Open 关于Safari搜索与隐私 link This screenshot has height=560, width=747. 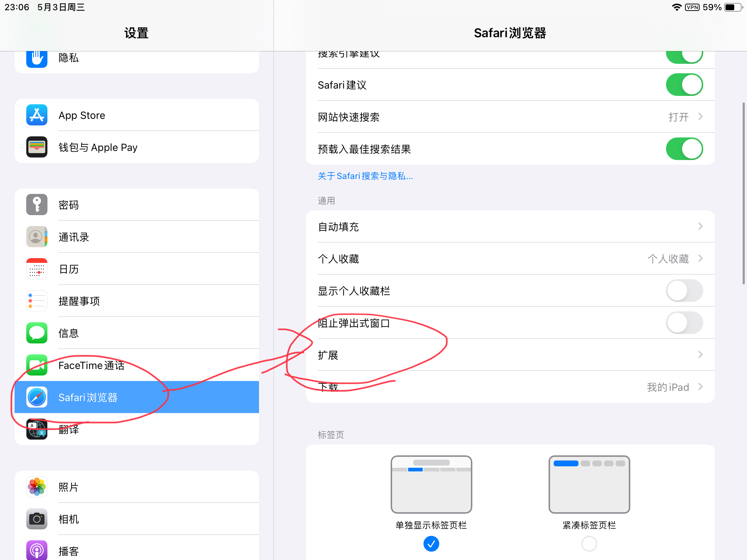pyautogui.click(x=365, y=176)
